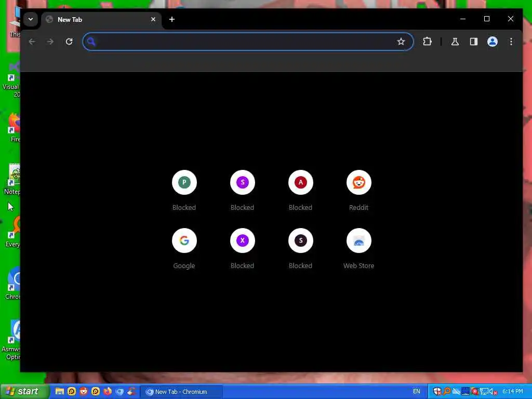Open the Blocked shortcut with purple S
Image resolution: width=532 pixels, height=399 pixels.
[x=242, y=191]
